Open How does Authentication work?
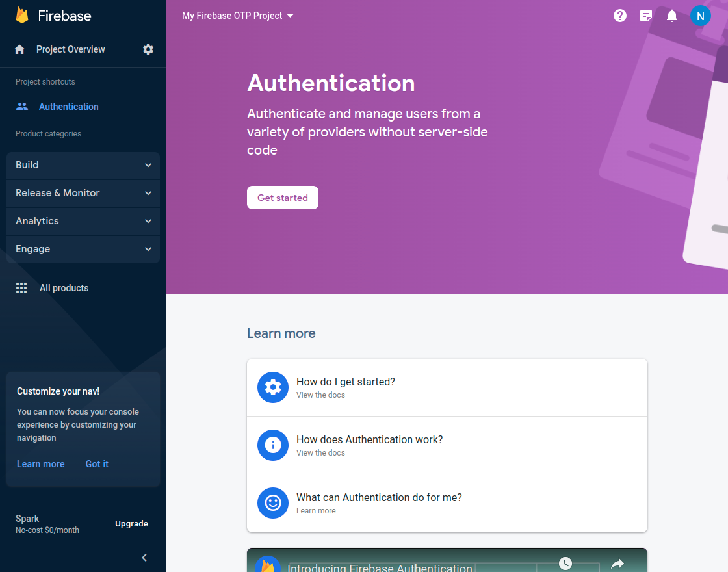 pos(447,445)
